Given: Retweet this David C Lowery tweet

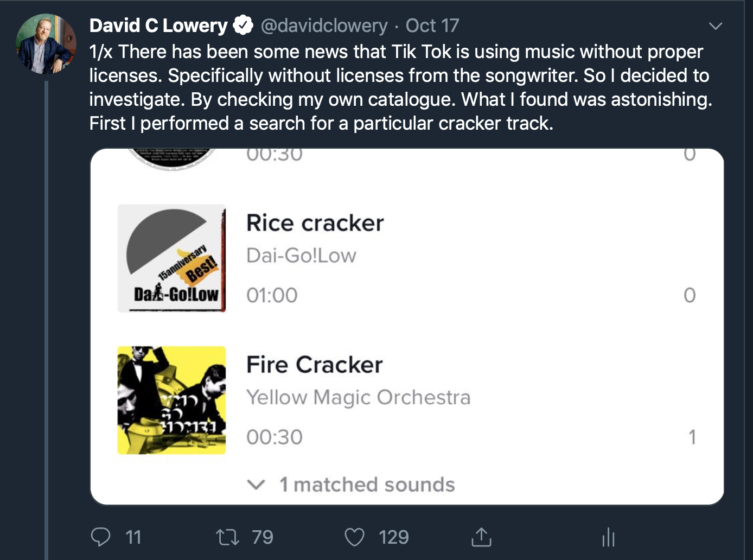Looking at the screenshot, I should [x=227, y=537].
